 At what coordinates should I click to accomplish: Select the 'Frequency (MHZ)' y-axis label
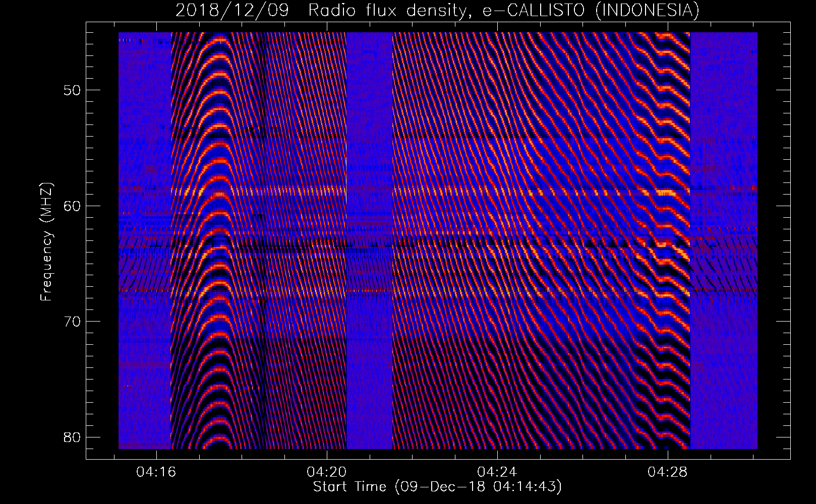[x=46, y=242]
